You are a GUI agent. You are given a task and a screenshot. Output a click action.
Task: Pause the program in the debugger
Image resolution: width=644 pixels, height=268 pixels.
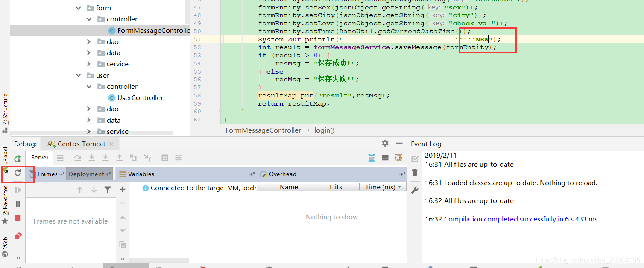[x=18, y=204]
